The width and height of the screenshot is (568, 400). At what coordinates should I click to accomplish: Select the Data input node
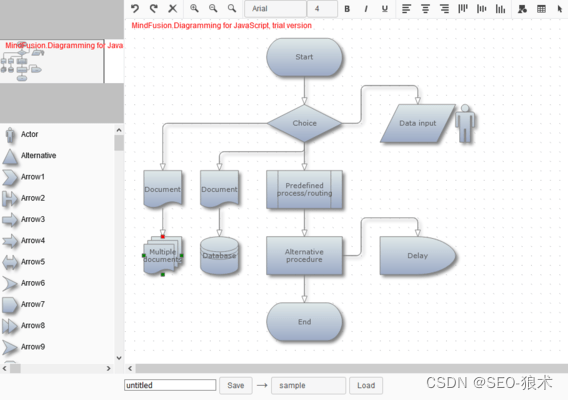click(x=418, y=123)
